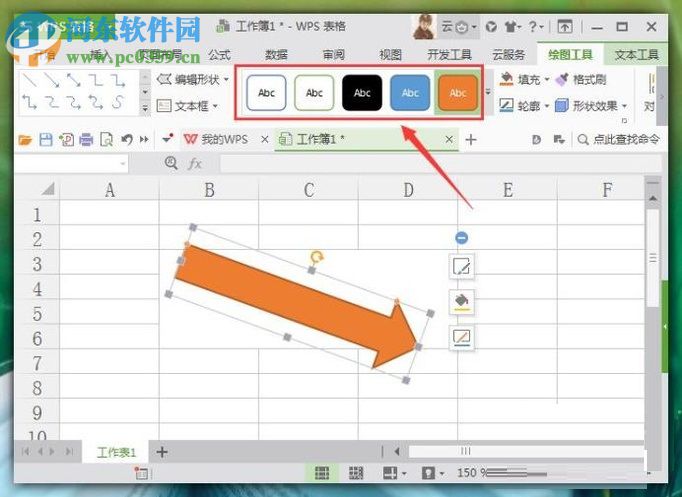
Task: Click the page break preview icon
Action: coord(356,473)
